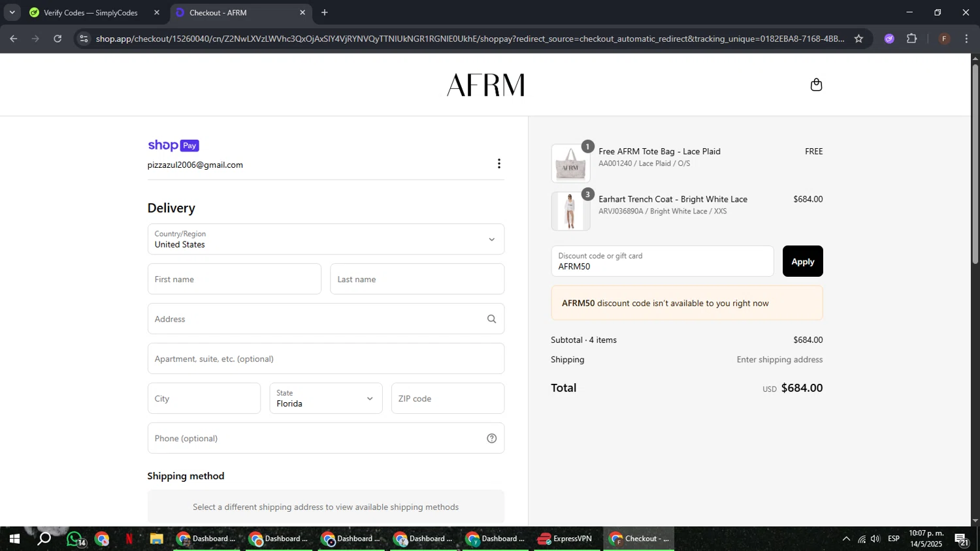The width and height of the screenshot is (980, 551).
Task: Click the Free AFRM Tote Bag thumbnail
Action: click(x=570, y=163)
